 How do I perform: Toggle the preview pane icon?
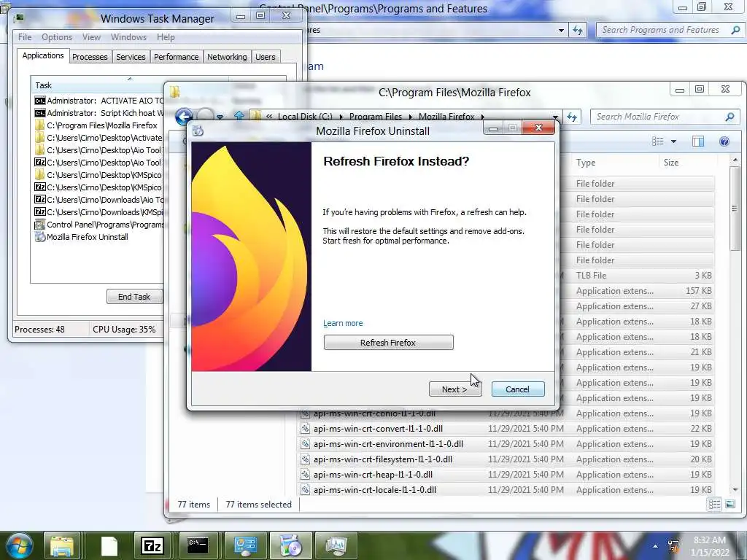pos(698,141)
